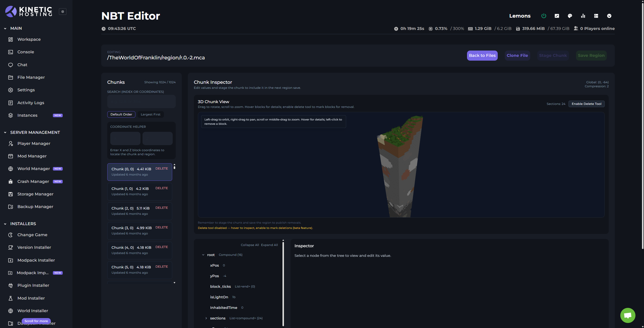The width and height of the screenshot is (644, 328).
Task: Click the chunk list scrollbar handle
Action: 174,167
